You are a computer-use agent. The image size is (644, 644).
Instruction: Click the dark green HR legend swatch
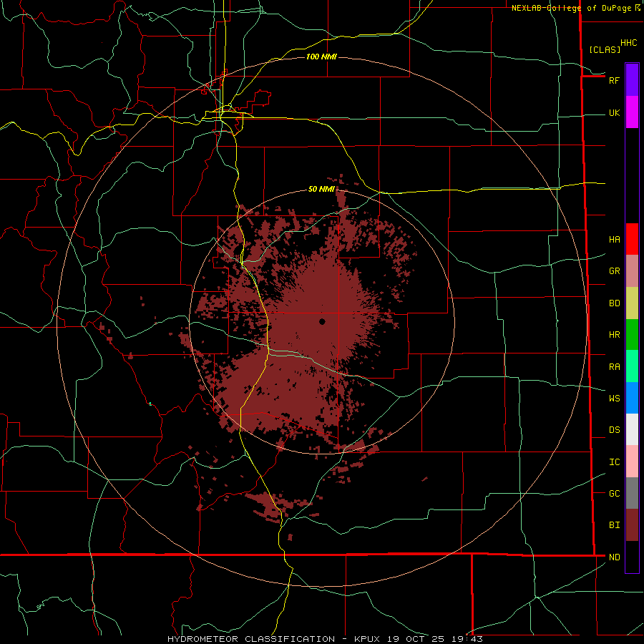point(632,335)
